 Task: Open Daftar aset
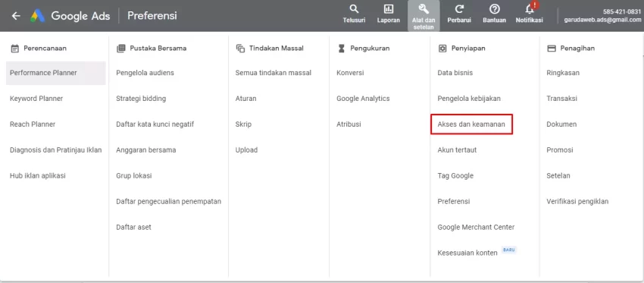click(x=133, y=227)
